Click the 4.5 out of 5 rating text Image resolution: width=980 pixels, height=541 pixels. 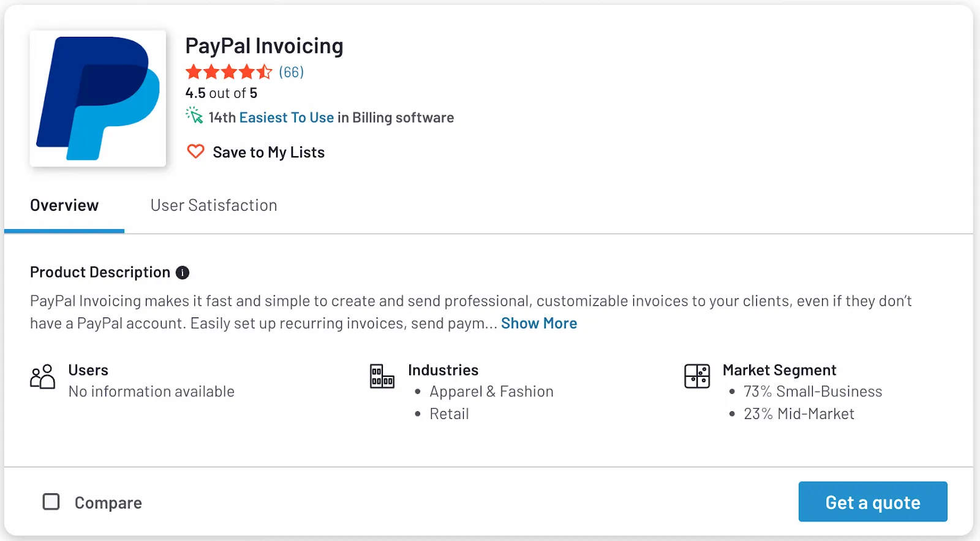click(221, 93)
